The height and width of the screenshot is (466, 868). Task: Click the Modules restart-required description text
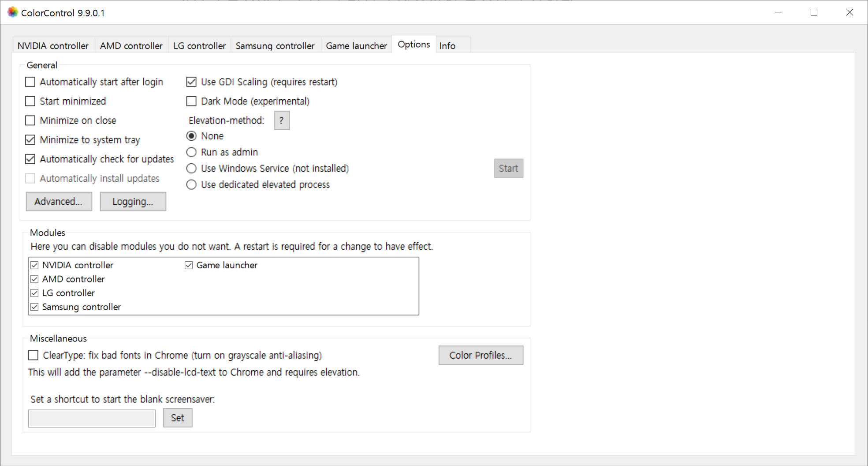click(232, 247)
